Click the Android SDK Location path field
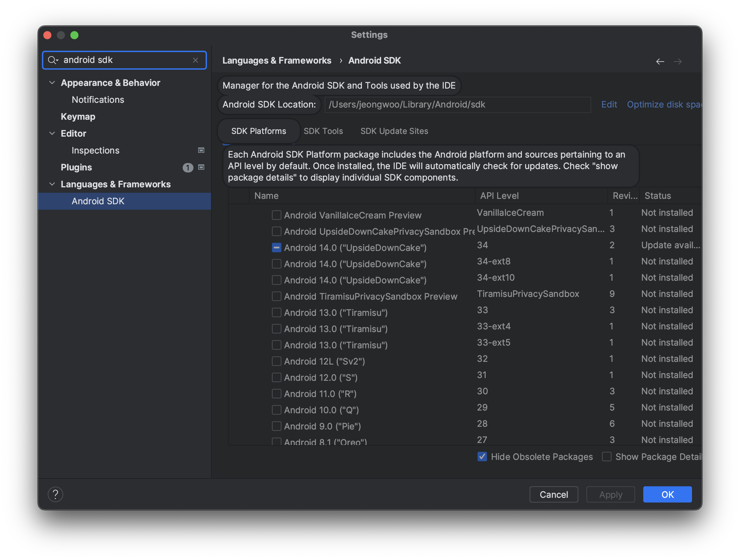The image size is (740, 560). (x=457, y=104)
